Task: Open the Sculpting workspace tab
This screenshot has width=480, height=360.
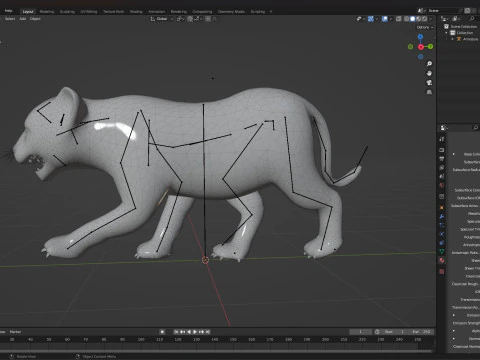Action: pos(67,11)
